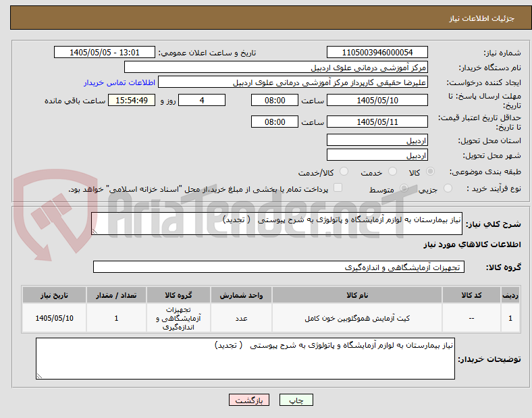Click the استان محل تحویل field اردبیل

[377, 140]
